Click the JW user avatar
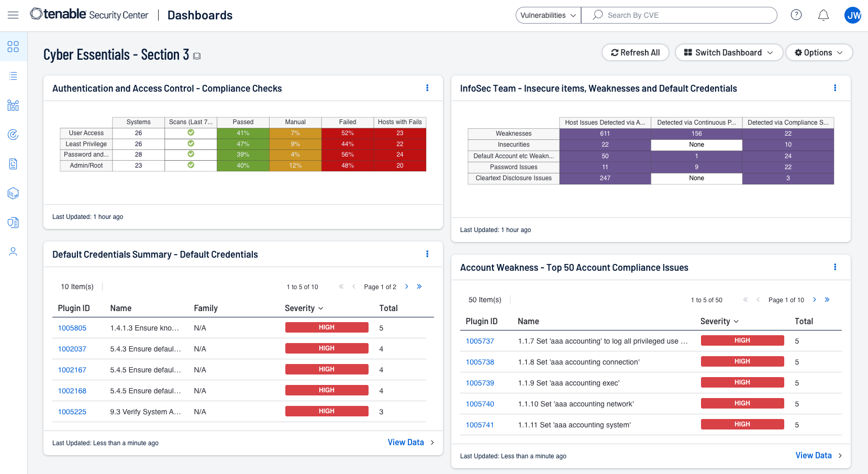 pyautogui.click(x=853, y=15)
